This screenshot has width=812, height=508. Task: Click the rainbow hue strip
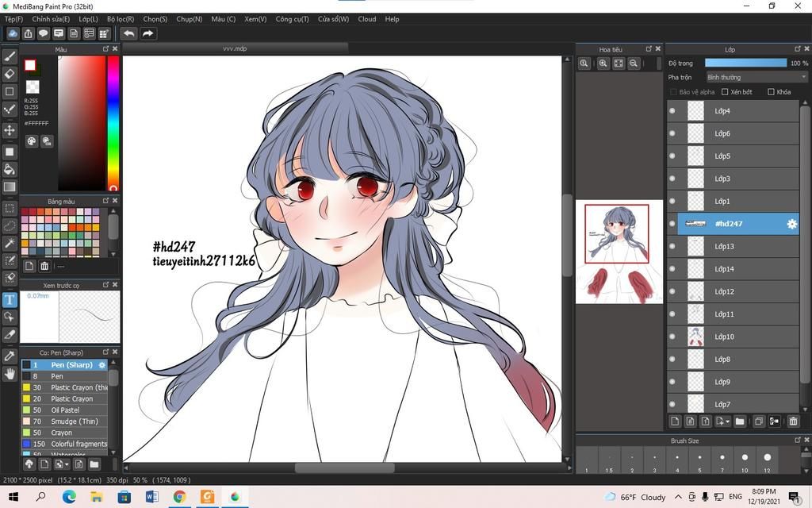tap(113, 123)
